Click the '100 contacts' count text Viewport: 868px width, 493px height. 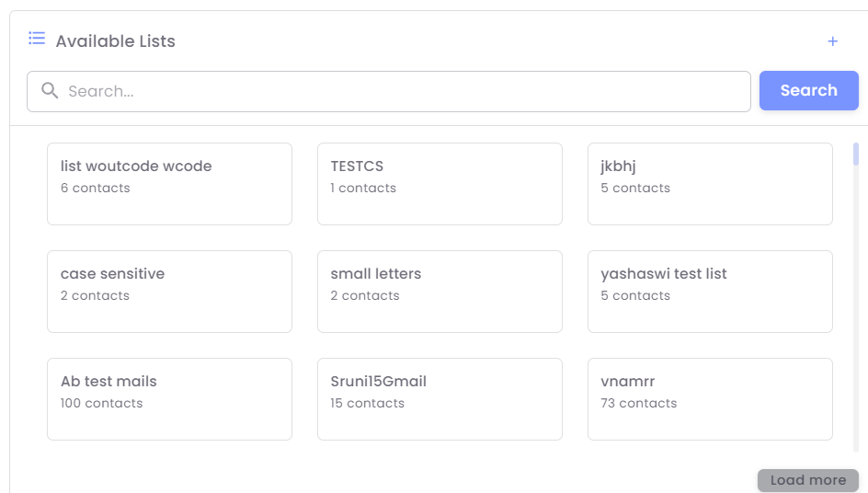click(101, 403)
